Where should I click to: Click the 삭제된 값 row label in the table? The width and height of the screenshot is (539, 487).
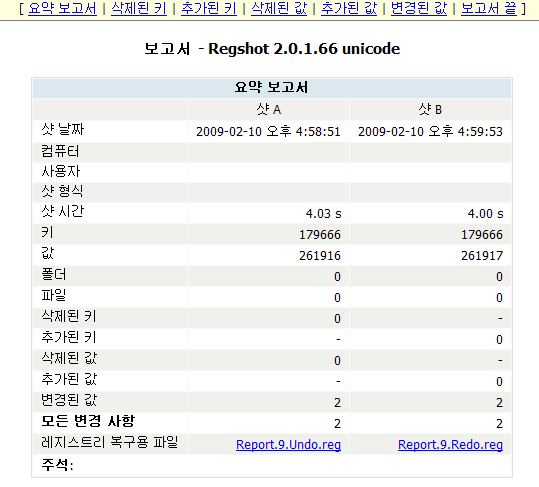coord(69,358)
